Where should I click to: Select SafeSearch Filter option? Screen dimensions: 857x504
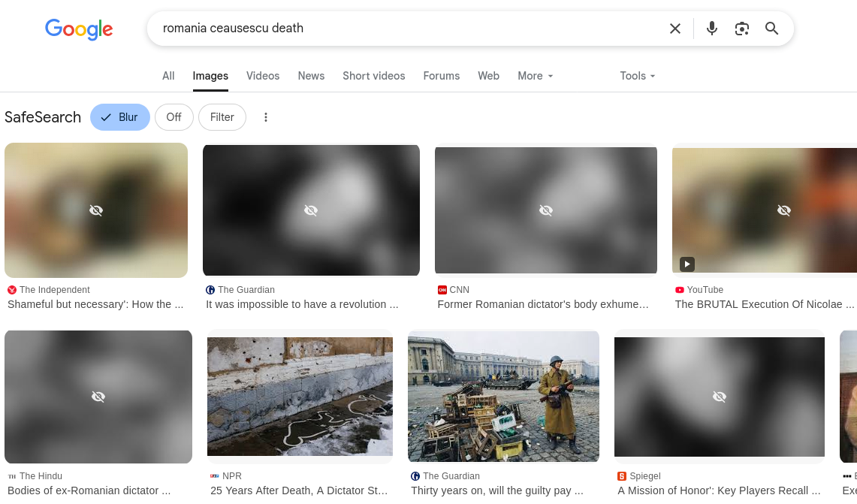(x=222, y=117)
